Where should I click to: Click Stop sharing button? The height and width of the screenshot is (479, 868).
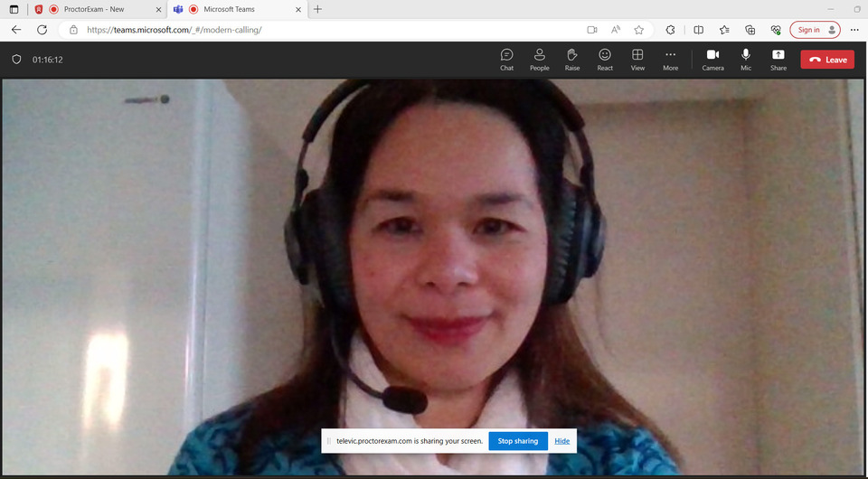517,441
